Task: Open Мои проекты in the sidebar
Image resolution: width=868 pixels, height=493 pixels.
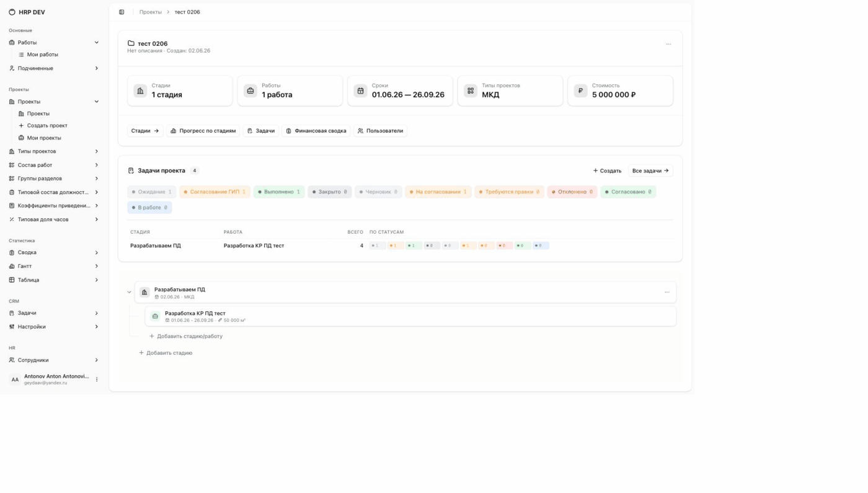Action: (44, 138)
